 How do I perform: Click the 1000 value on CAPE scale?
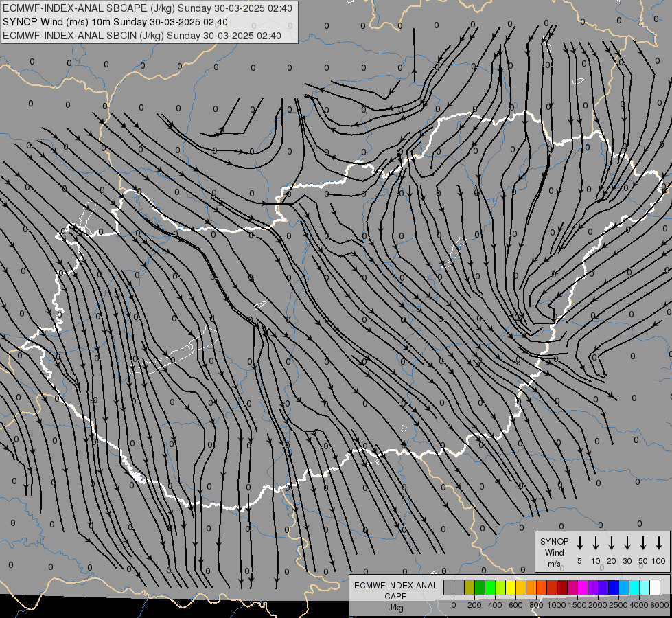click(x=557, y=605)
